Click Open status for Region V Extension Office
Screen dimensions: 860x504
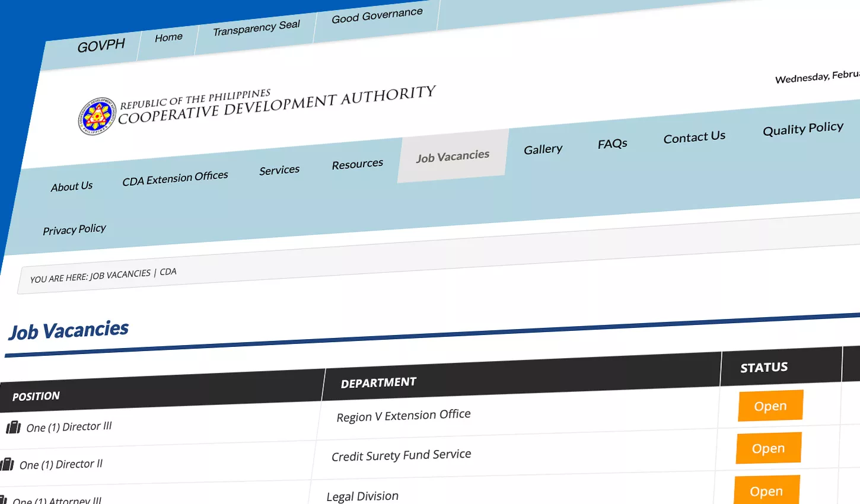pos(770,406)
